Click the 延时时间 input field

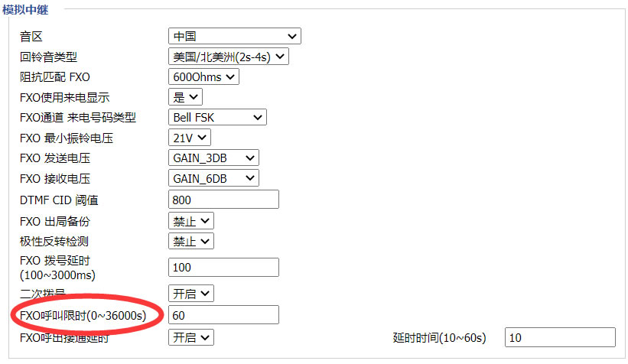(560, 337)
